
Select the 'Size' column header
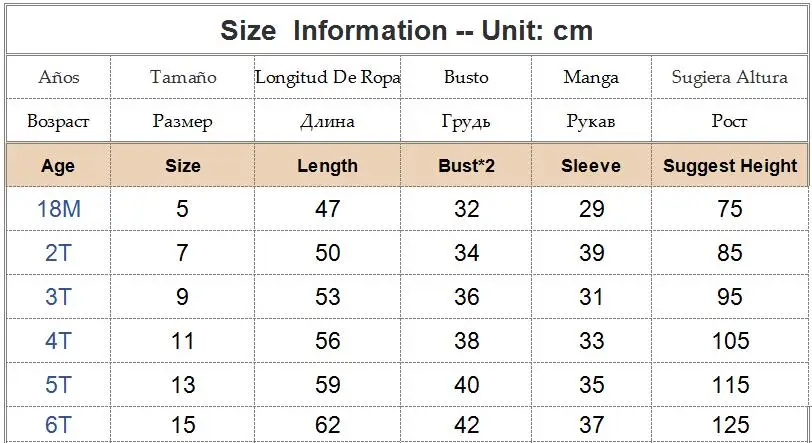click(x=182, y=166)
